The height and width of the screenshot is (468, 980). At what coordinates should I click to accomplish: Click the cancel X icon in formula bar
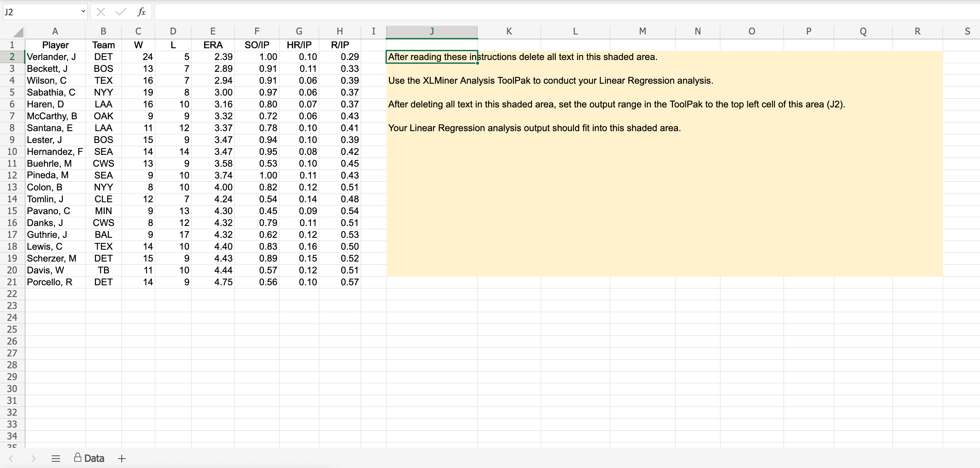pos(101,12)
